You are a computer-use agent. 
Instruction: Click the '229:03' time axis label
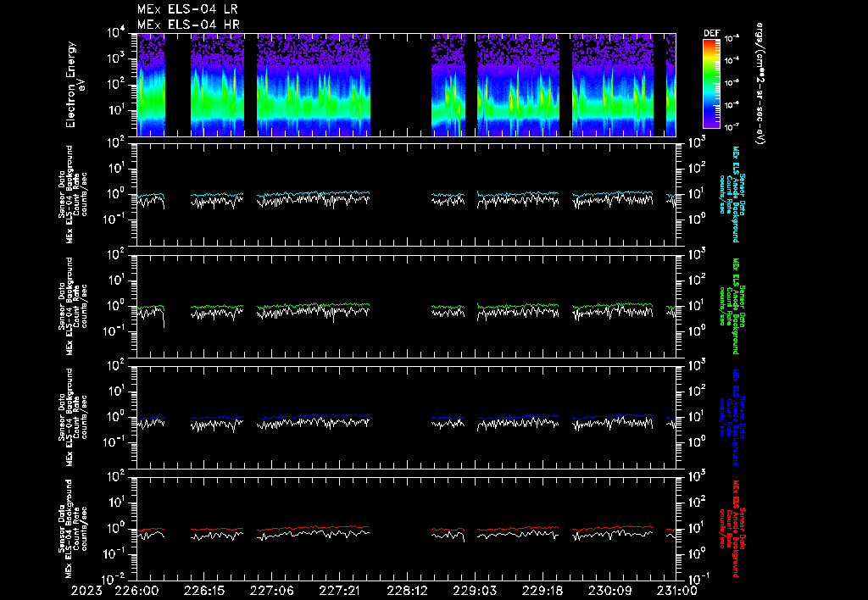coord(475,591)
